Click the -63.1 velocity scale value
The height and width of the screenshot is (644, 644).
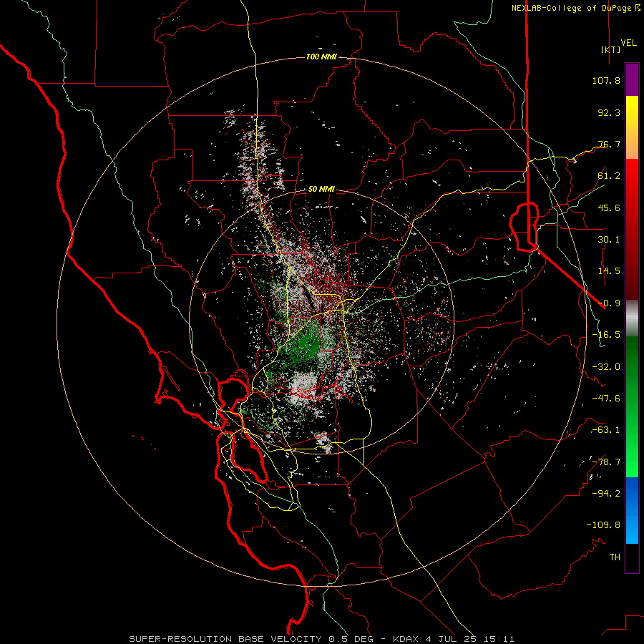click(x=606, y=430)
